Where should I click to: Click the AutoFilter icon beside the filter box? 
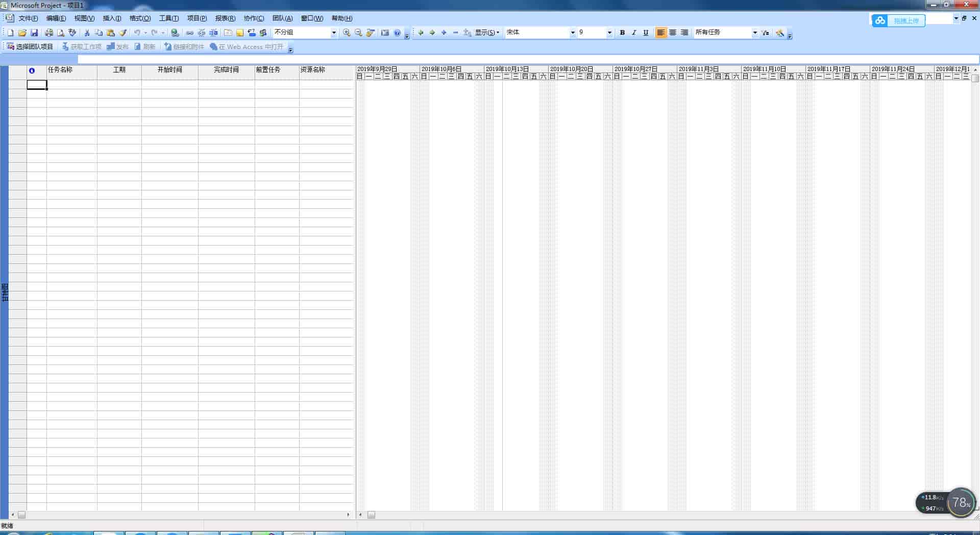click(765, 33)
